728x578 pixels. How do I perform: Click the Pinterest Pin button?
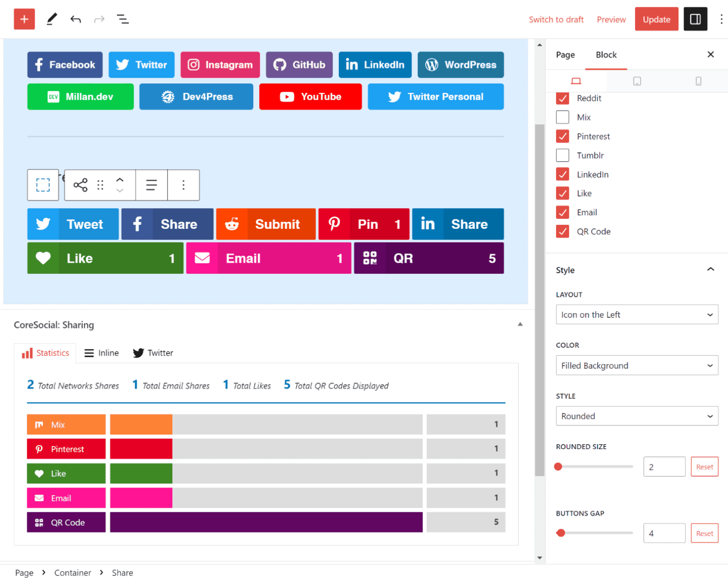click(364, 224)
